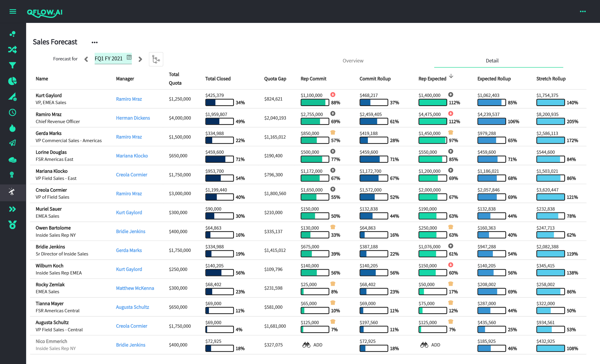Open top-right more options menu
600x364 pixels.
point(583,12)
